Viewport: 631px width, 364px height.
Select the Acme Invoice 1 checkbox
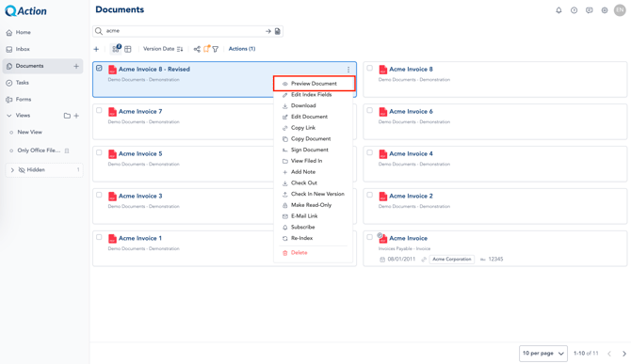click(99, 237)
